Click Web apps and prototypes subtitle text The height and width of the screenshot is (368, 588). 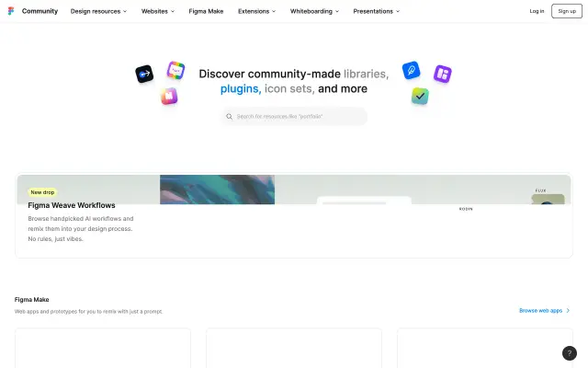pyautogui.click(x=88, y=311)
